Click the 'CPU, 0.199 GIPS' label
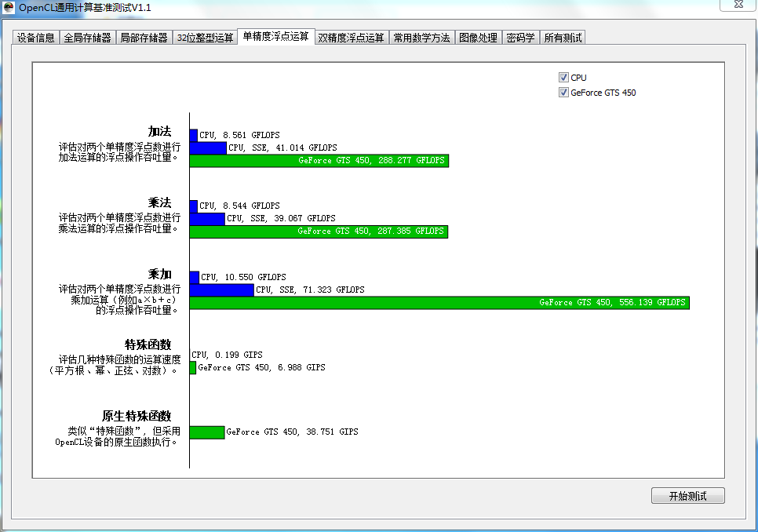 pyautogui.click(x=228, y=355)
